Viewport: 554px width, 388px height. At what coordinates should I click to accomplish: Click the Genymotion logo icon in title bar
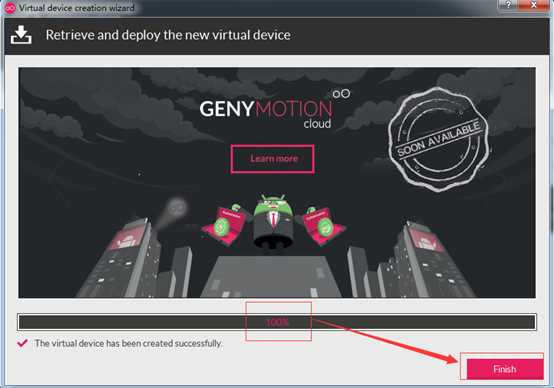click(x=10, y=8)
